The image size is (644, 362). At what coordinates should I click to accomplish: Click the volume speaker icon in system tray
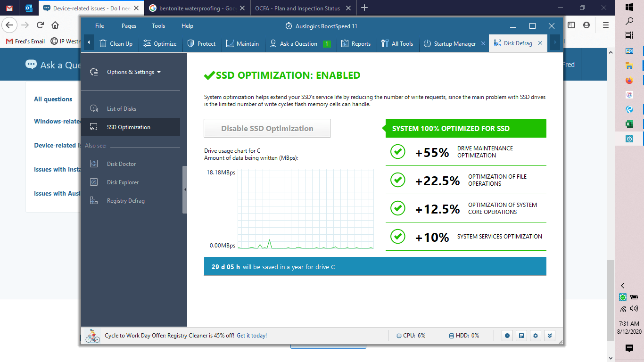[634, 309]
